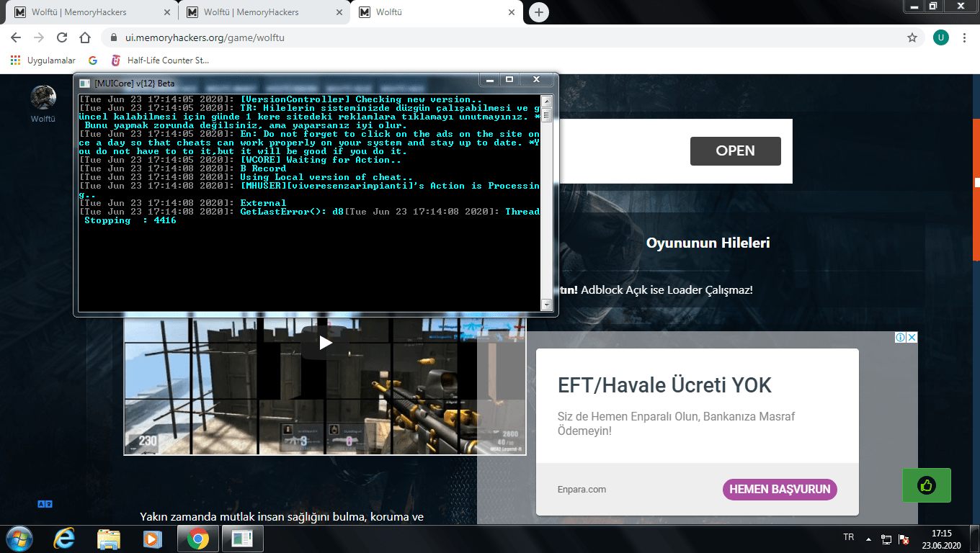Viewport: 980px width, 553px height.
Task: Click the 'Yakın zamanda mutlak insan' text line
Action: (282, 517)
